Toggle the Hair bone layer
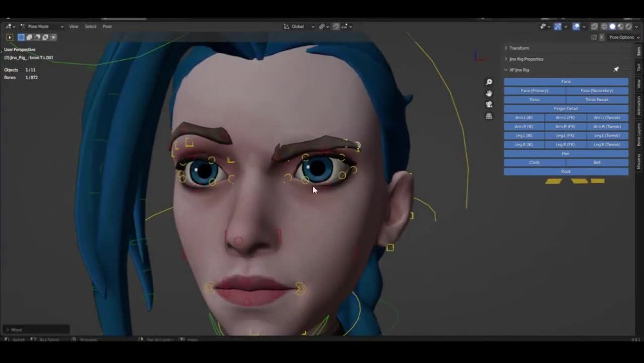This screenshot has height=363, width=644. (x=566, y=153)
